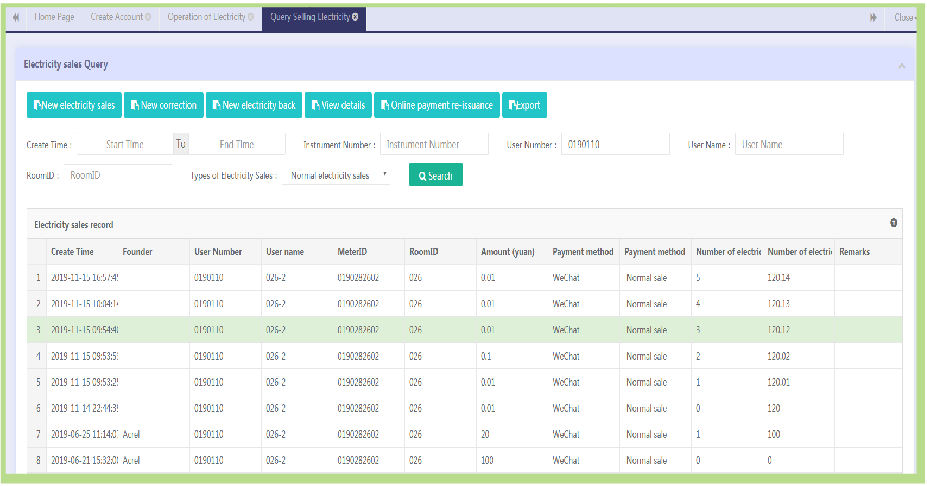Close the Create Account tab via its x icon
Screen dimensions: 927x486
149,17
